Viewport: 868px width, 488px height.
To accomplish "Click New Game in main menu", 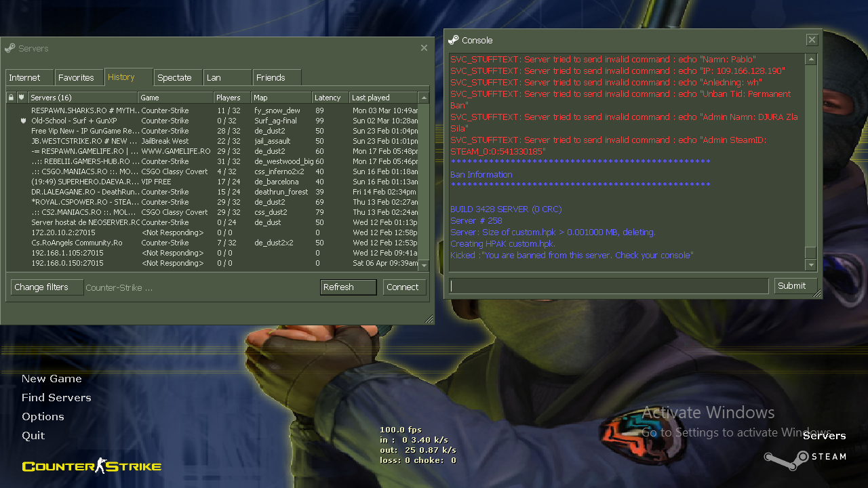I will pos(52,379).
